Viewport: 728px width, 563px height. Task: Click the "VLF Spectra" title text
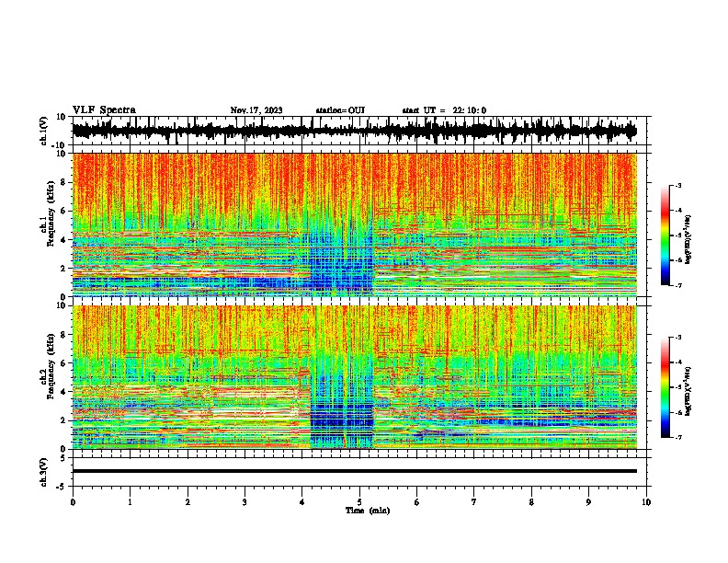pos(104,110)
